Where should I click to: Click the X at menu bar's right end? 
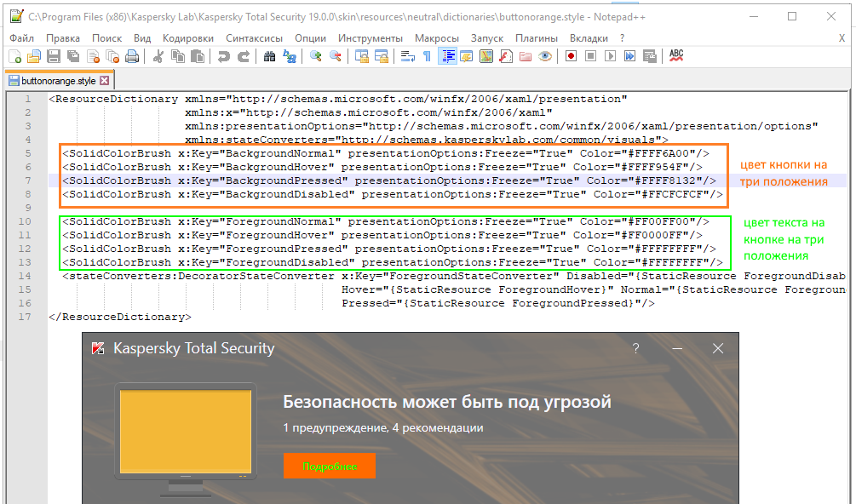click(842, 38)
